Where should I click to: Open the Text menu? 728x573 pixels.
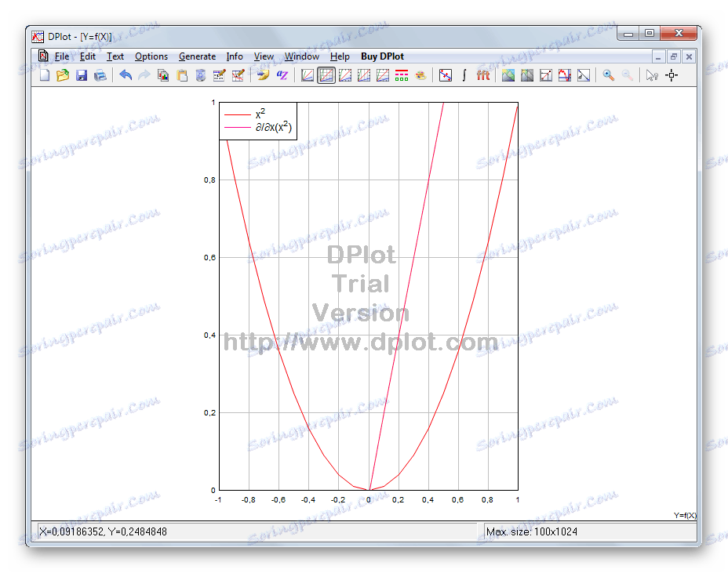(115, 56)
